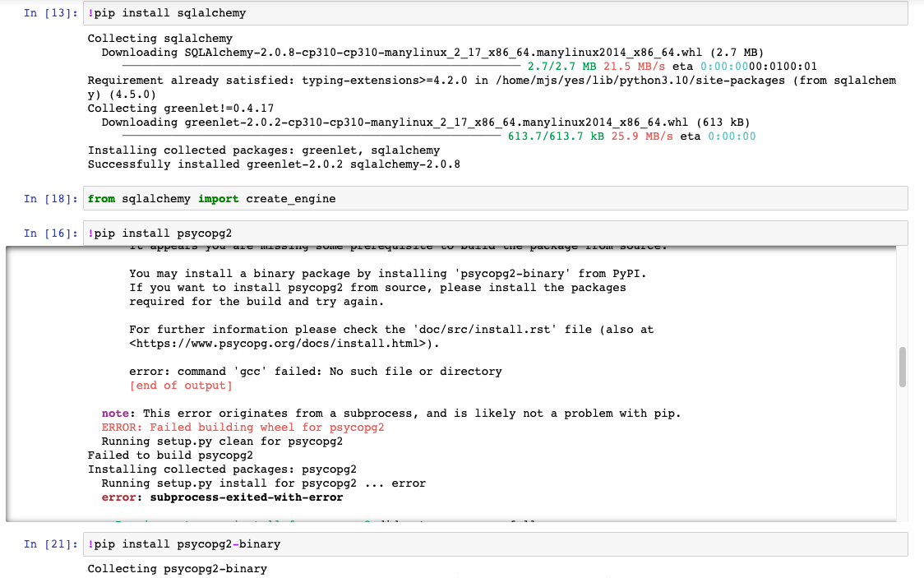Focus the '!pip install psycopg2-binary' cell
The height and width of the screenshot is (578, 924).
[x=495, y=543]
